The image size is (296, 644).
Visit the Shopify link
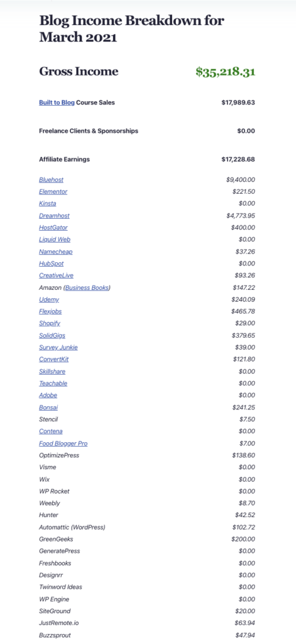pyautogui.click(x=50, y=323)
